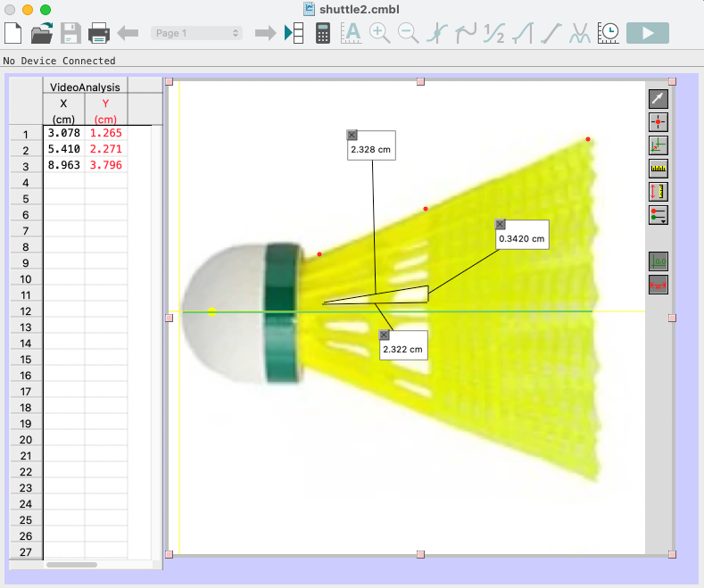Go to the previous page arrow
This screenshot has height=588, width=704.
(x=128, y=33)
